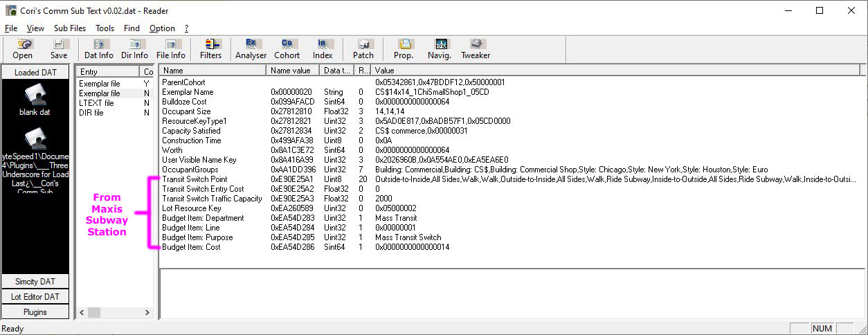Screen dimensions: 868x335
Task: Launch the Analyser tool
Action: (x=251, y=49)
